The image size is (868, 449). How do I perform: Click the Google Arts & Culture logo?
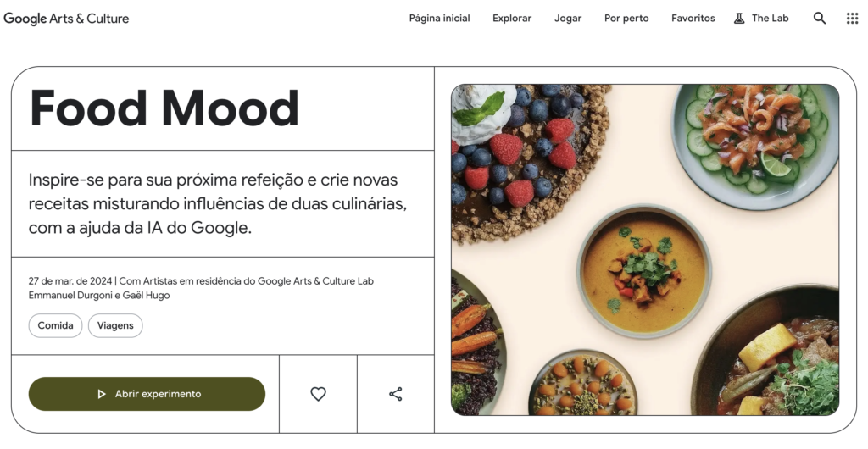click(66, 19)
